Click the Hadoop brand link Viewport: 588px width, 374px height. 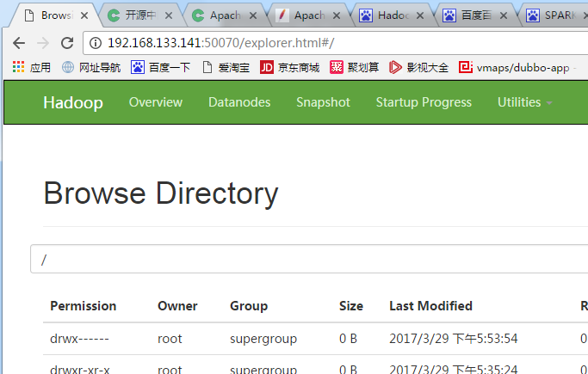pos(73,102)
